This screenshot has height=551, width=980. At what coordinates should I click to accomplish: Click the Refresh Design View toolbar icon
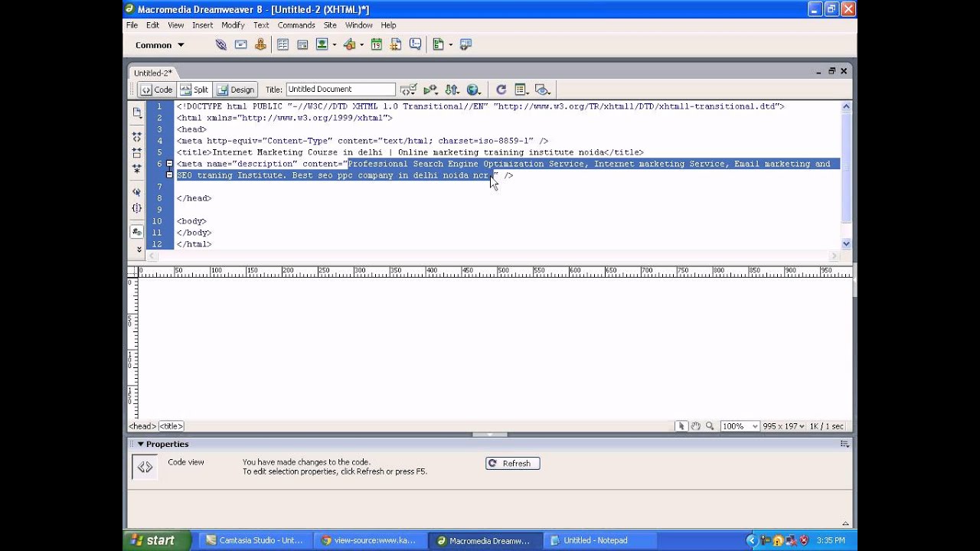click(x=501, y=90)
